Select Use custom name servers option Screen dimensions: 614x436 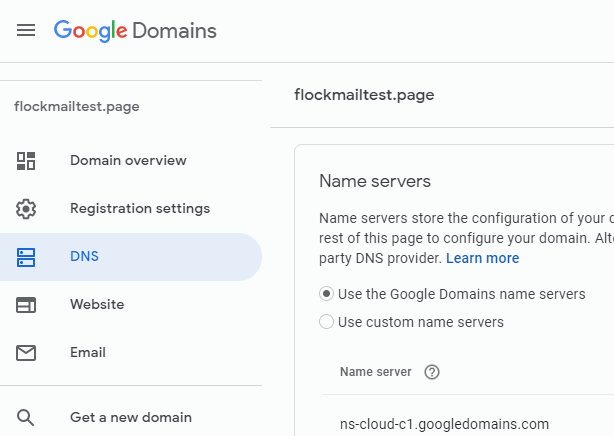click(x=326, y=322)
